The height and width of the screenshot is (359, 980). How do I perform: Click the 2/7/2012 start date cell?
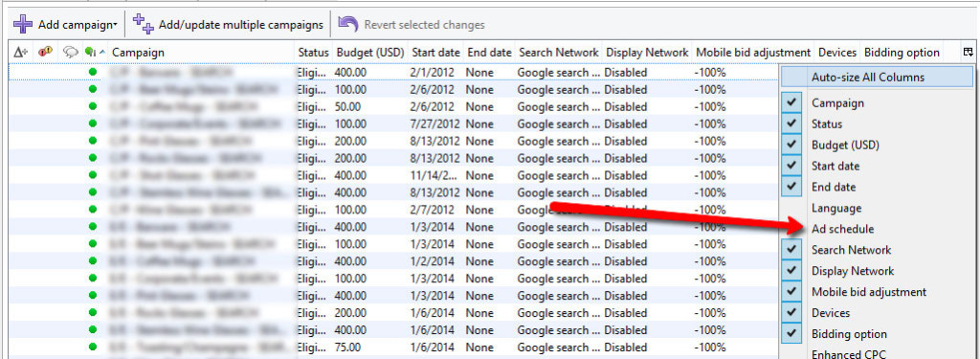point(433,210)
